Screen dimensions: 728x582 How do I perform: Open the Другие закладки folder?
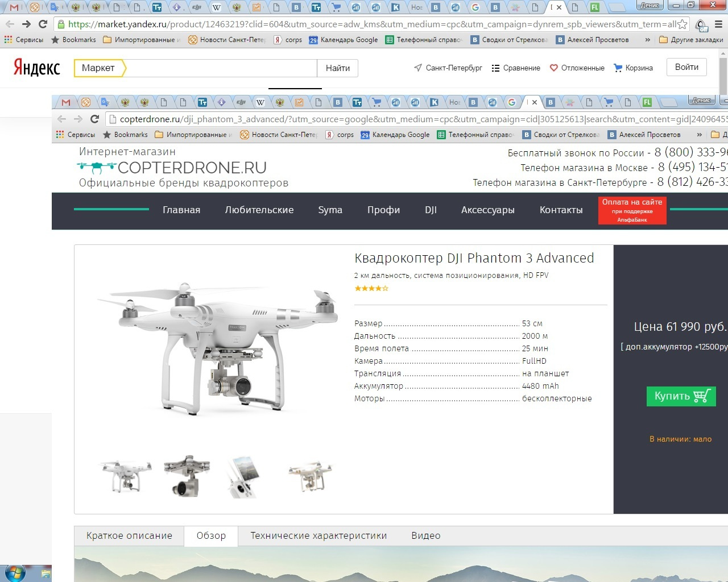click(x=691, y=40)
